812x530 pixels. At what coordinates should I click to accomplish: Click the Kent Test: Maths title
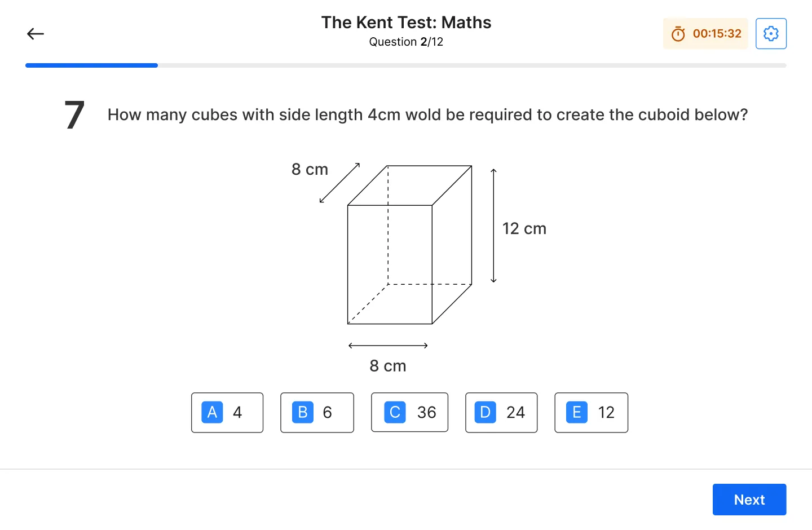pos(406,23)
